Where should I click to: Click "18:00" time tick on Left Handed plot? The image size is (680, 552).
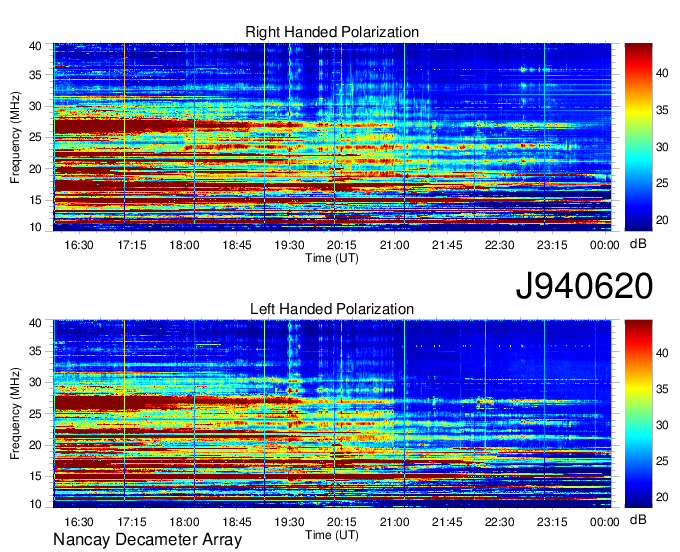[x=184, y=522]
